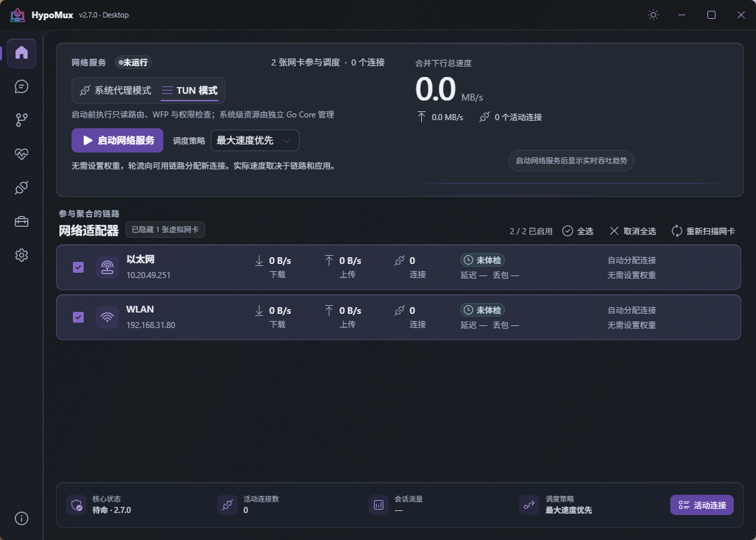
Task: Click the 以太网 connection plug icon
Action: click(x=399, y=261)
